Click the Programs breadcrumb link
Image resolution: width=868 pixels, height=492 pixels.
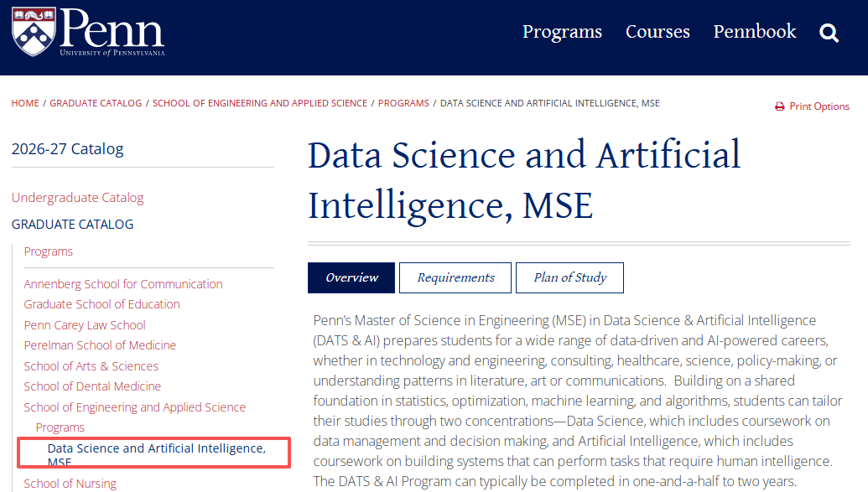[403, 103]
